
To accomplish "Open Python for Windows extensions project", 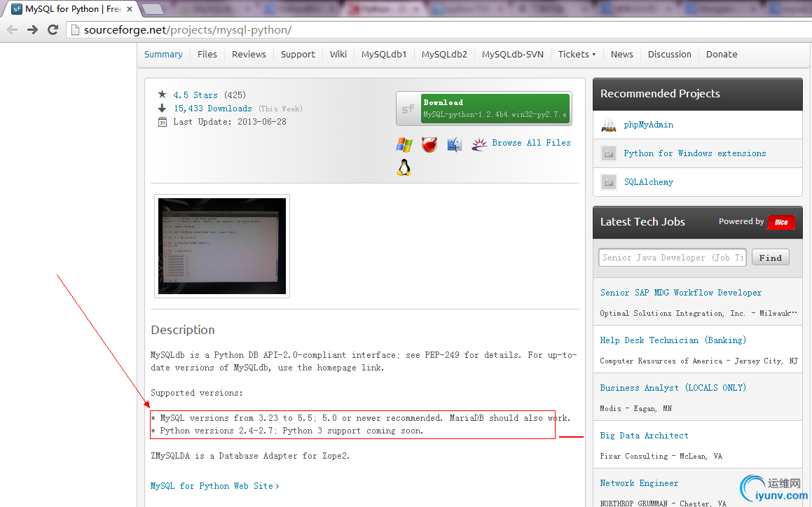I will pyautogui.click(x=694, y=153).
